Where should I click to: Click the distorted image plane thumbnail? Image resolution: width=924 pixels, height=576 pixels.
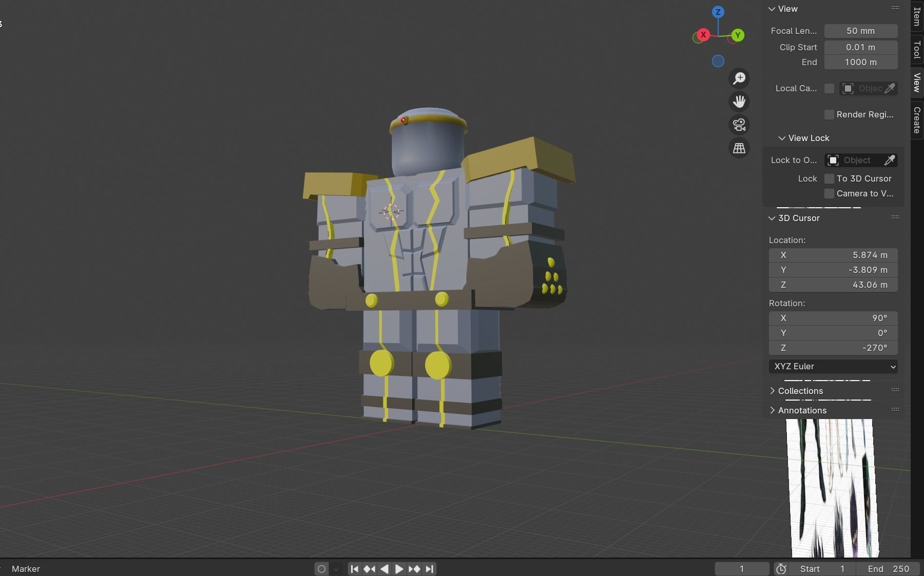point(832,488)
